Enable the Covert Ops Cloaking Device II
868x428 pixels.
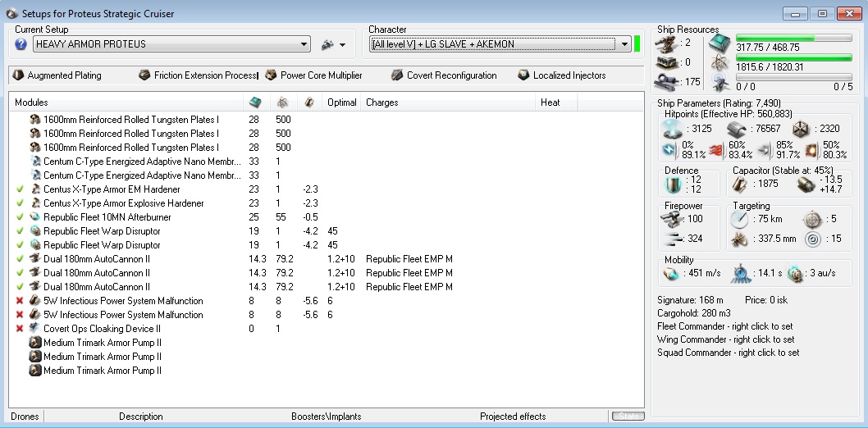coord(20,329)
